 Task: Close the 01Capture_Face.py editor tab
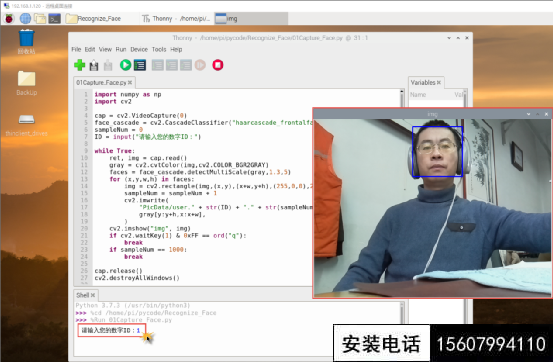pos(130,83)
